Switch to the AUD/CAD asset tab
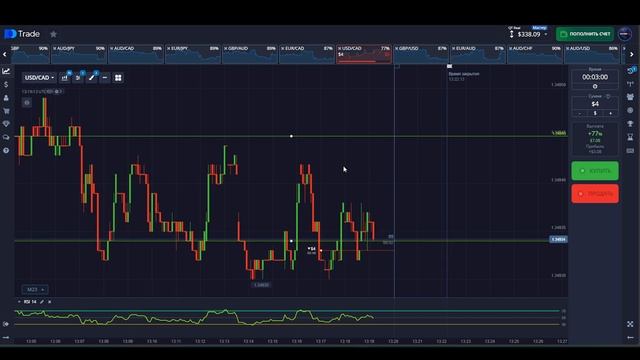Viewport: 640px width, 360px height. click(136, 54)
